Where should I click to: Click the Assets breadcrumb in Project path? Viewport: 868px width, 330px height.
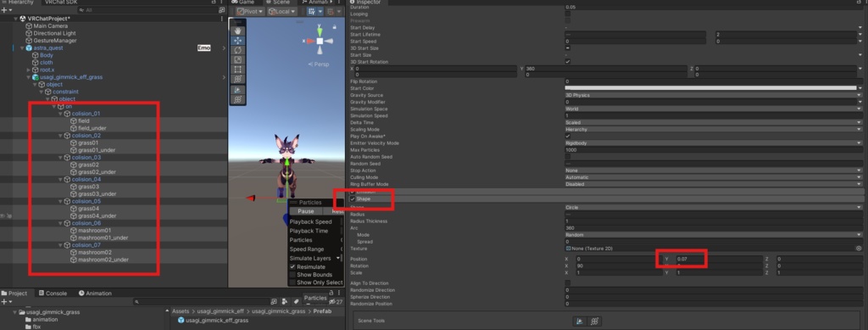point(181,311)
